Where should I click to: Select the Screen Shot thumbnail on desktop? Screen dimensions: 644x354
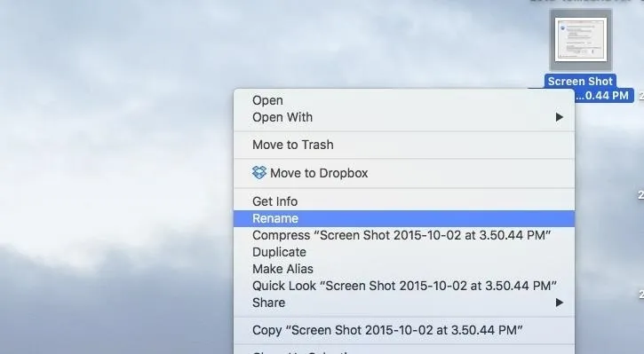tap(581, 40)
